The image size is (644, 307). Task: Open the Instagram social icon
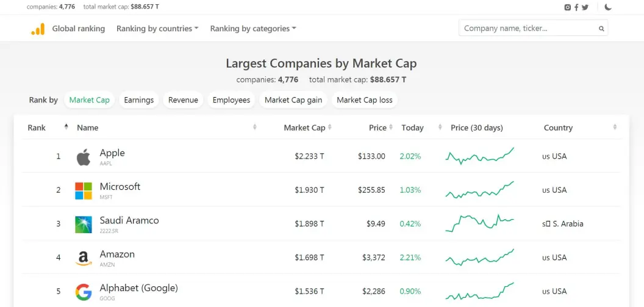tap(568, 7)
